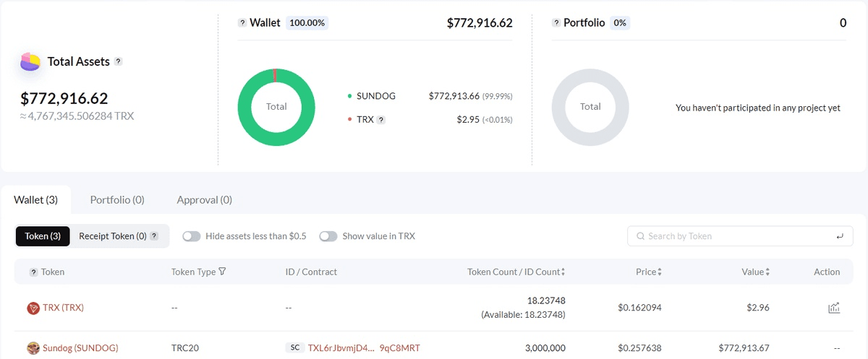
Task: Switch to the Portfolio (0) tab
Action: coord(117,199)
